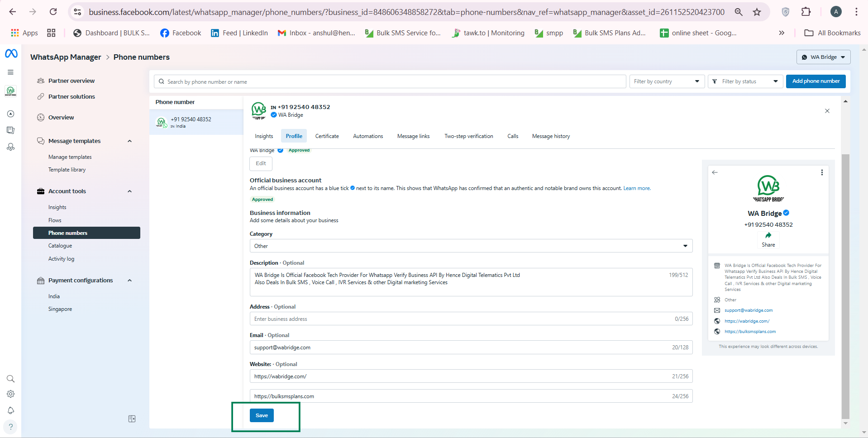Open help question mark icon
The width and height of the screenshot is (868, 438).
(x=10, y=427)
